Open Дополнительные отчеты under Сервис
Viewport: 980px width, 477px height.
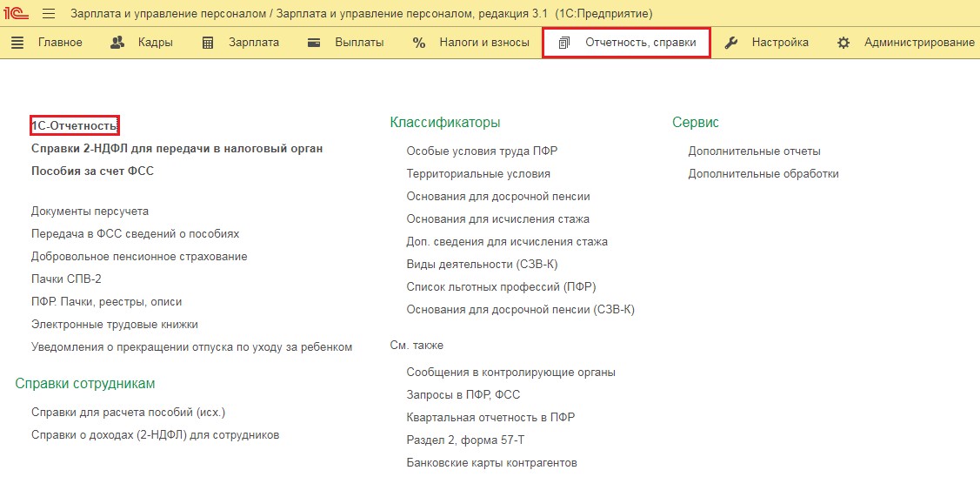click(x=755, y=151)
